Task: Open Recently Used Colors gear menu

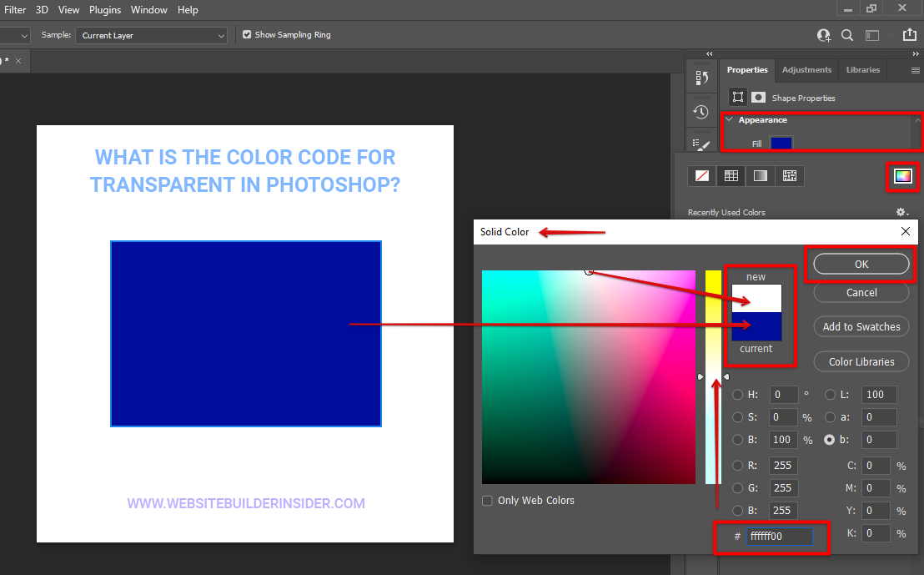Action: coord(901,213)
